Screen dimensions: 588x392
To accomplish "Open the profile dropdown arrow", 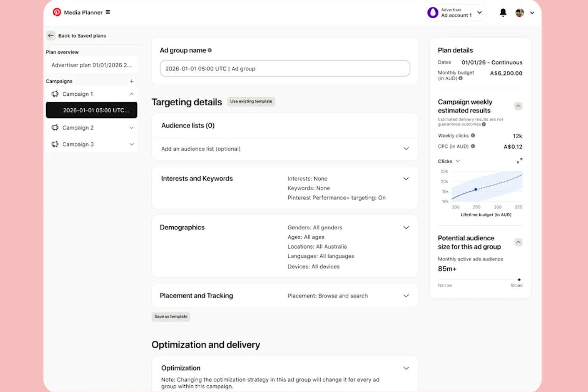I will (x=532, y=13).
